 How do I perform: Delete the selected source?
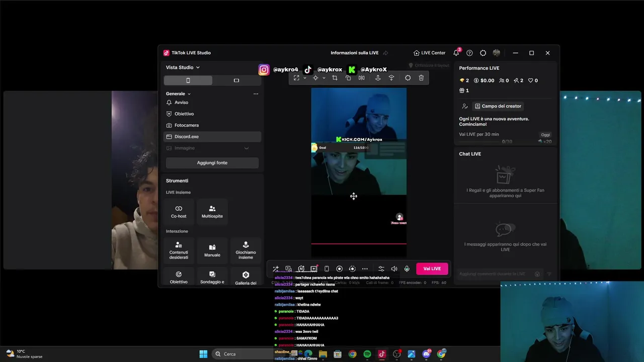point(421,78)
